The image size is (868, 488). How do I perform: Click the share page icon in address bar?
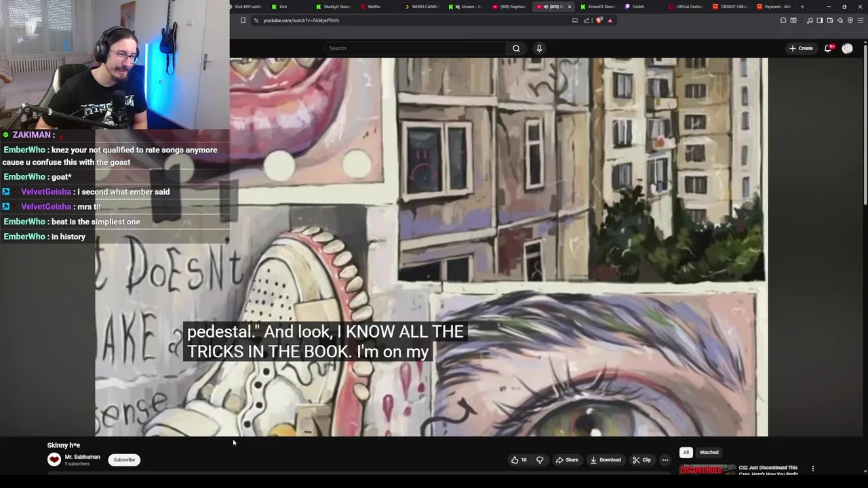pyautogui.click(x=587, y=20)
